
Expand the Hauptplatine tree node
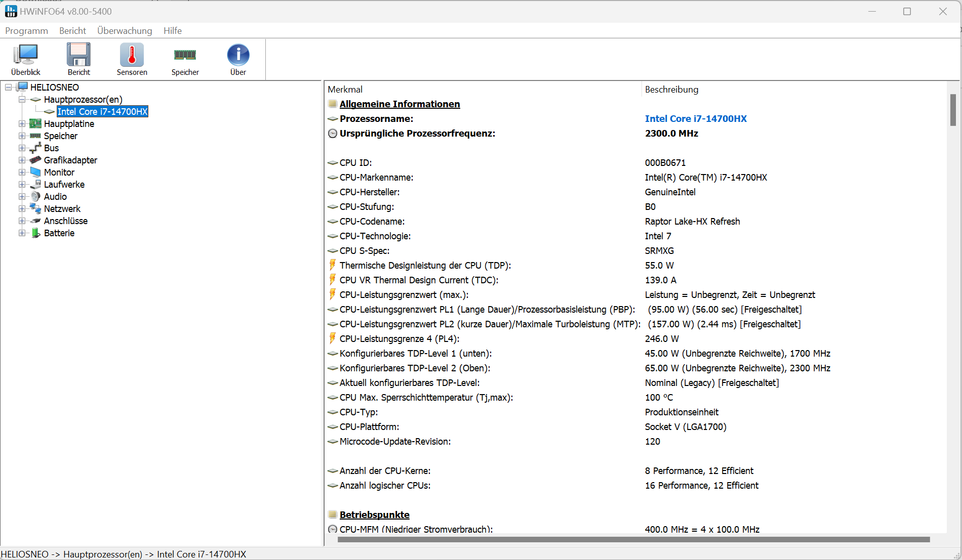coord(22,123)
